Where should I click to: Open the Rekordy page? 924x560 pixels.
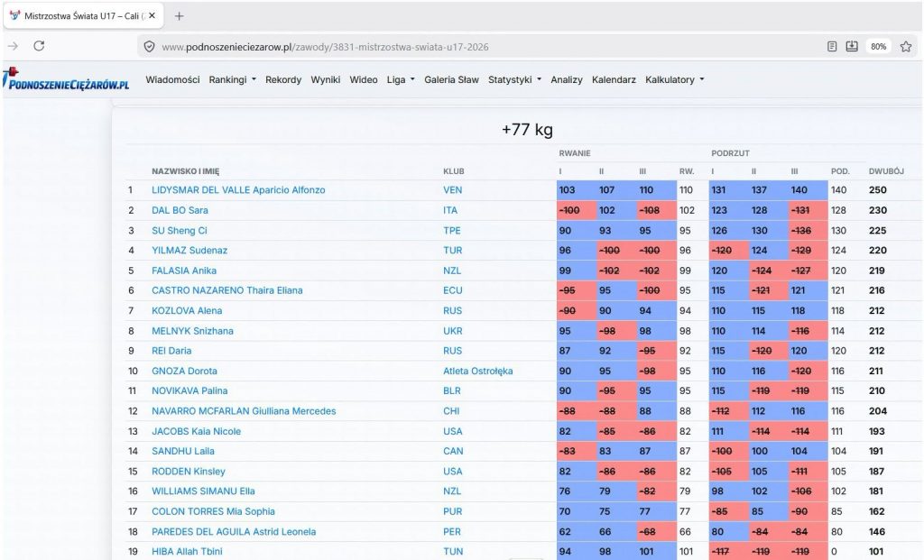click(x=282, y=79)
